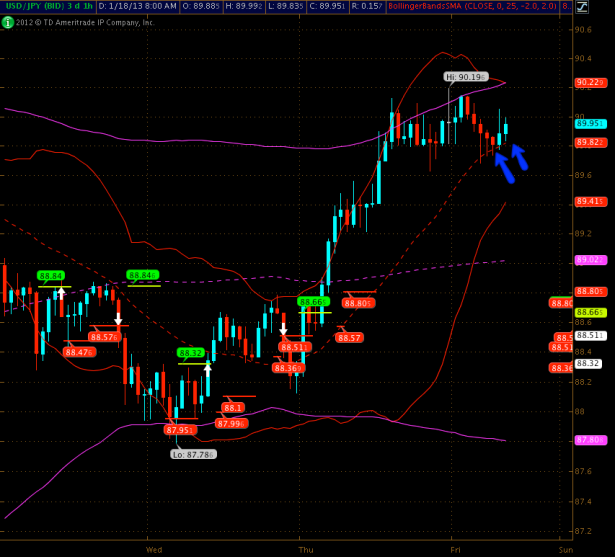Click the chart icon in top-right corner
615x557 pixels.
tap(604, 7)
